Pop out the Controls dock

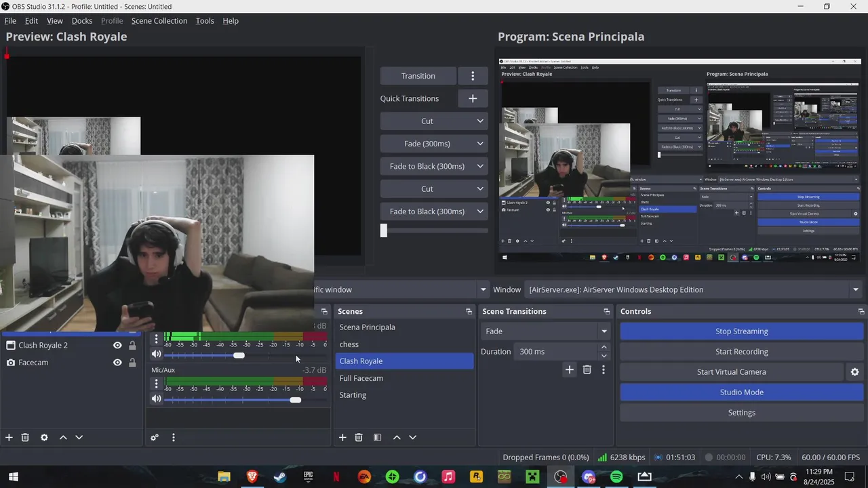coord(861,311)
